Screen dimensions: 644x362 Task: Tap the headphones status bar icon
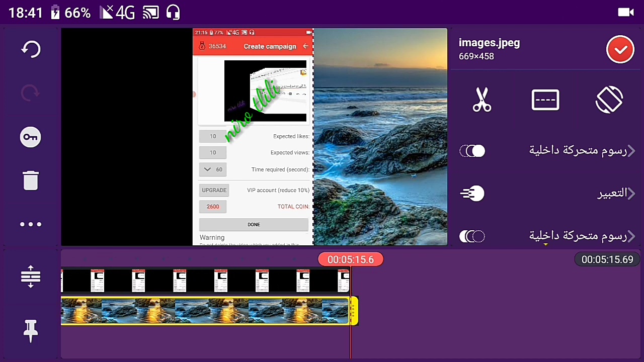tap(173, 13)
